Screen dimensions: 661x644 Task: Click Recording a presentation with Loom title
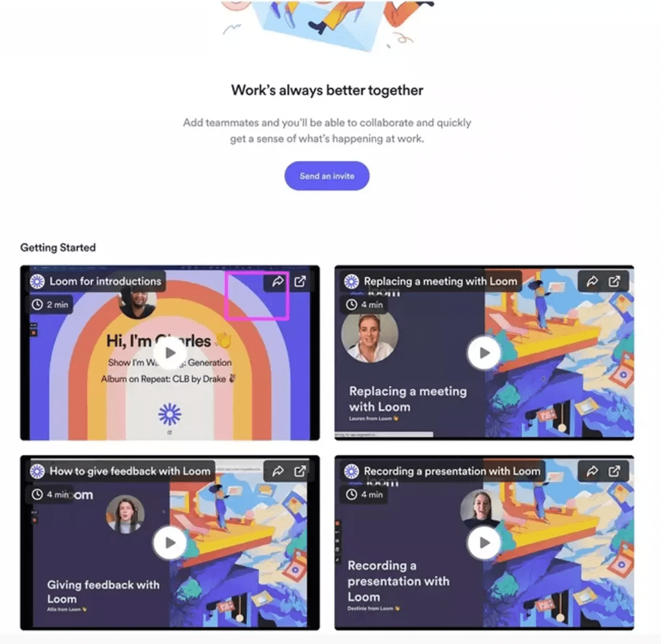(x=452, y=471)
